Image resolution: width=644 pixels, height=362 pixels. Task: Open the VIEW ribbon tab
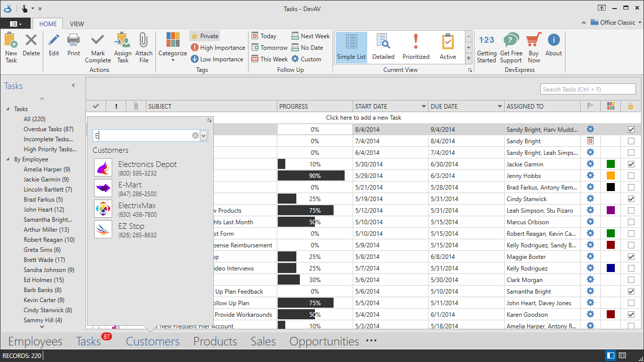[x=77, y=24]
